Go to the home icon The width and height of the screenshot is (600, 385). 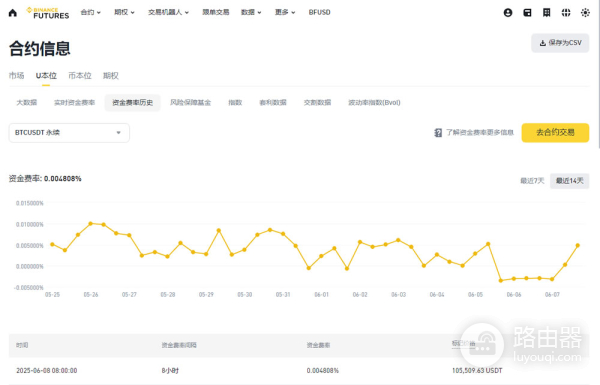tap(13, 13)
